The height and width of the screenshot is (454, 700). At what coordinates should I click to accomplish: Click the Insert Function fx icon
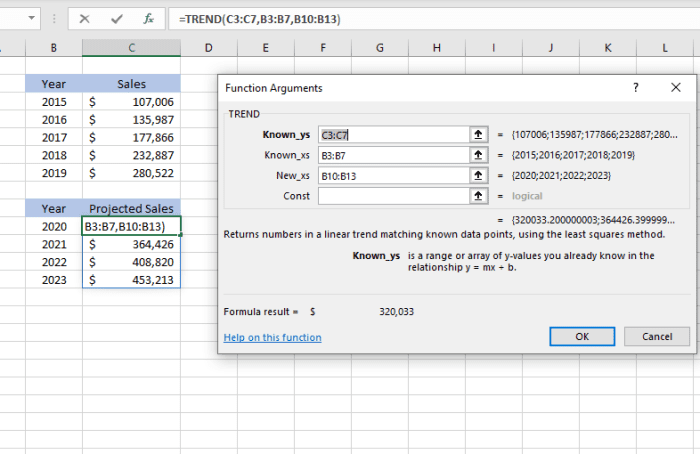click(x=148, y=18)
